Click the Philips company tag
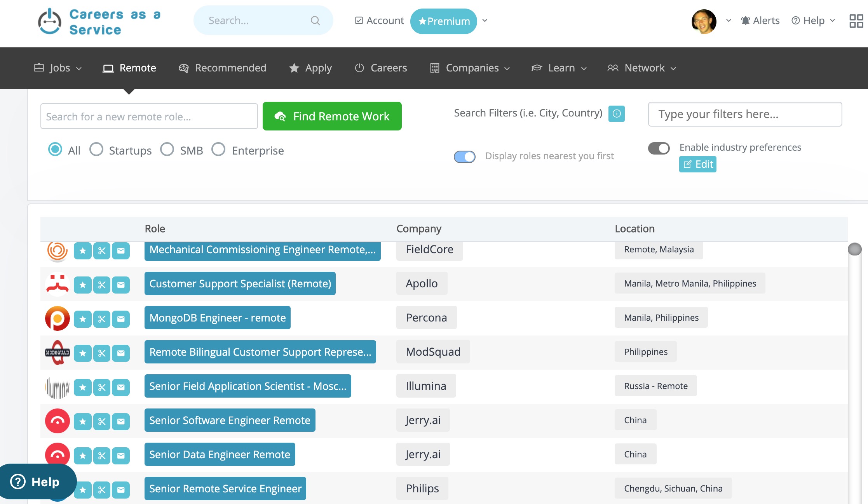The height and width of the screenshot is (504, 868). pos(422,488)
